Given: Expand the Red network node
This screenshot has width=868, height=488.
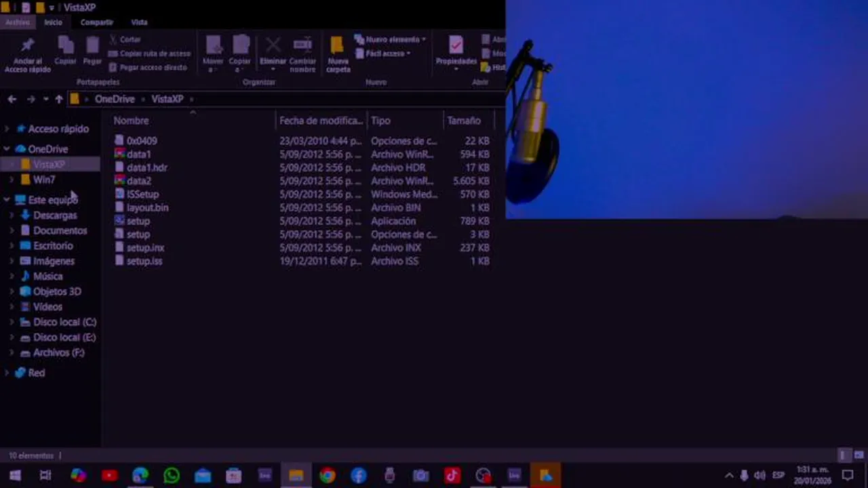Looking at the screenshot, I should coord(7,373).
